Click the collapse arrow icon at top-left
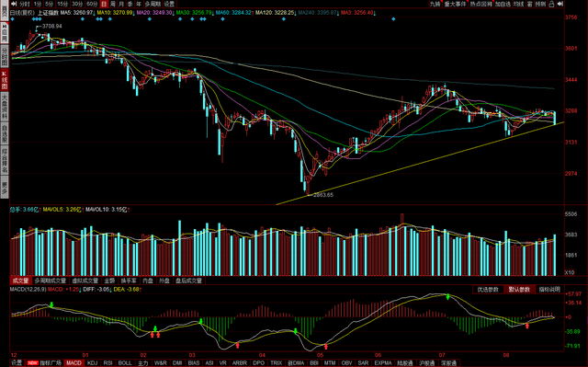The width and height of the screenshot is (588, 367). coord(14,4)
